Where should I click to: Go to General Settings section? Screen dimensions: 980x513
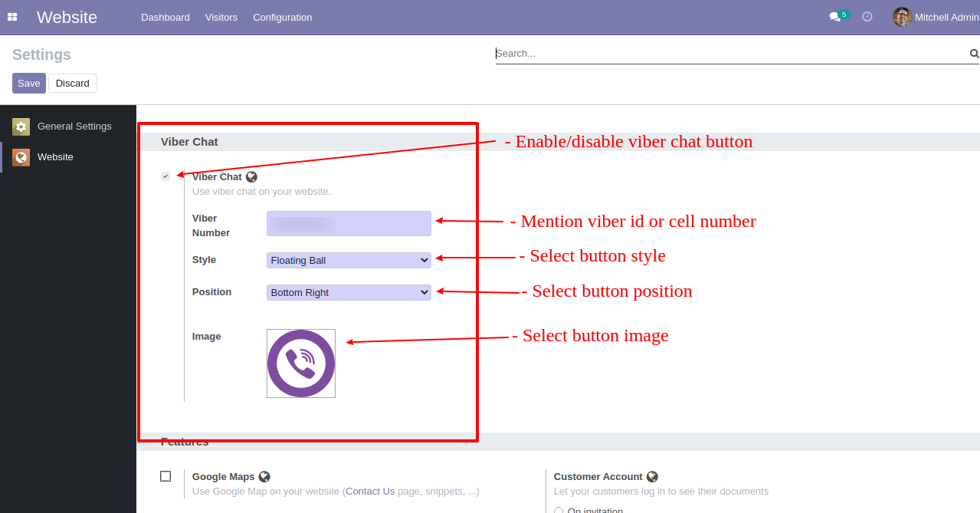[x=68, y=127]
